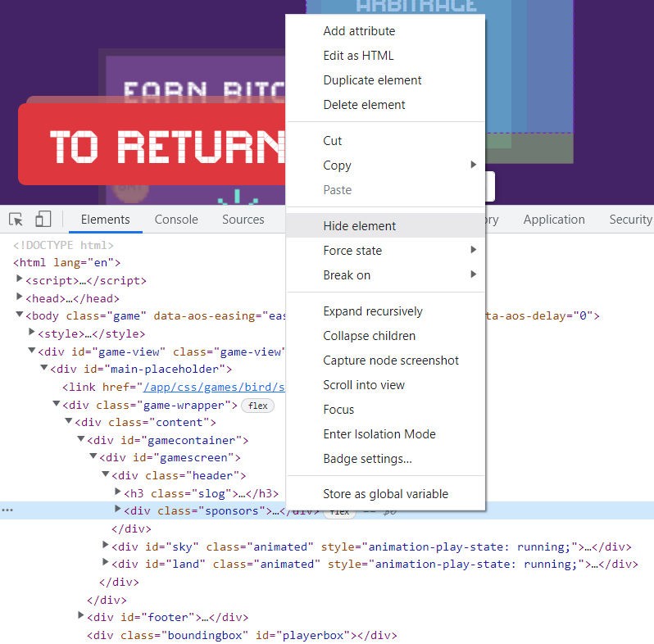Image resolution: width=654 pixels, height=644 pixels.
Task: Choose Store as global variable
Action: 385,494
